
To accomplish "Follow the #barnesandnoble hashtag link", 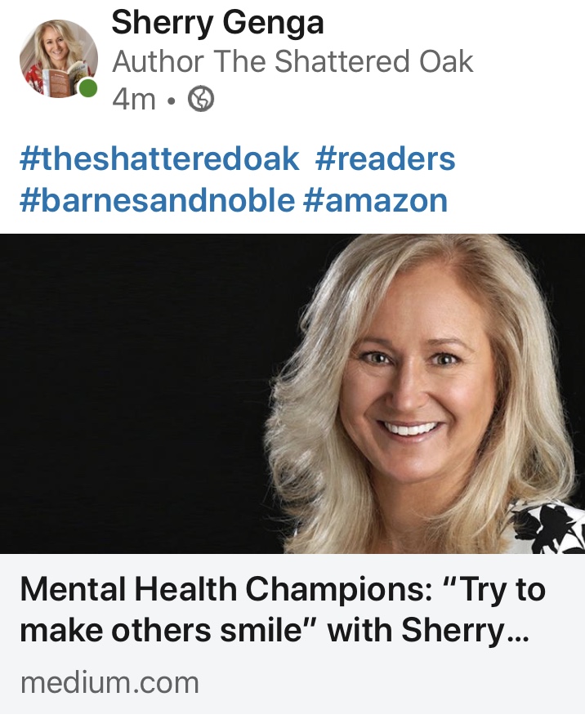I will point(157,200).
